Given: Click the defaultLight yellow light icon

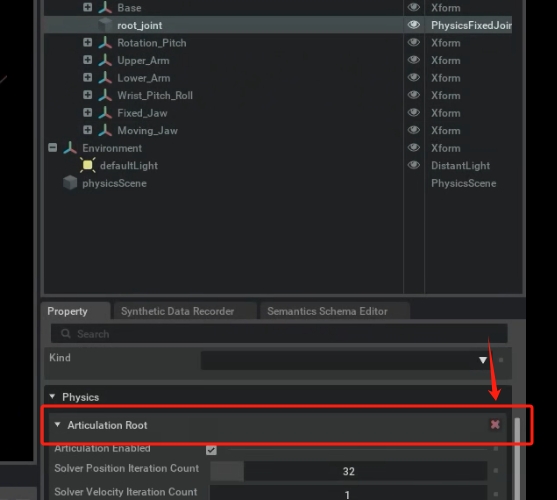Looking at the screenshot, I should tap(87, 165).
